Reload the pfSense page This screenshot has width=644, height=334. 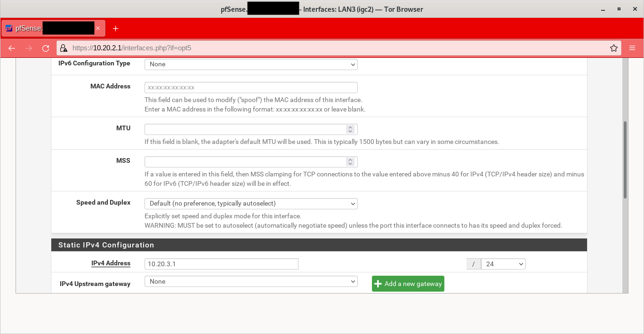tap(46, 48)
